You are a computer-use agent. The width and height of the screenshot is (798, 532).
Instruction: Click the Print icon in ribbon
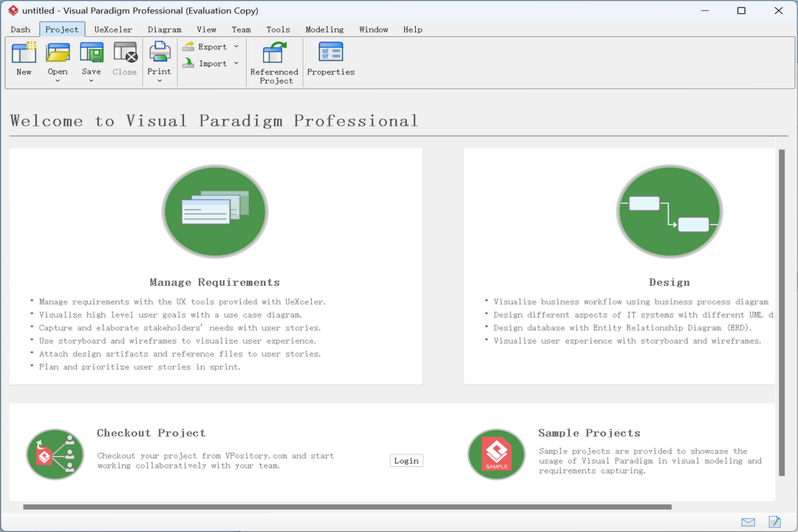point(160,53)
